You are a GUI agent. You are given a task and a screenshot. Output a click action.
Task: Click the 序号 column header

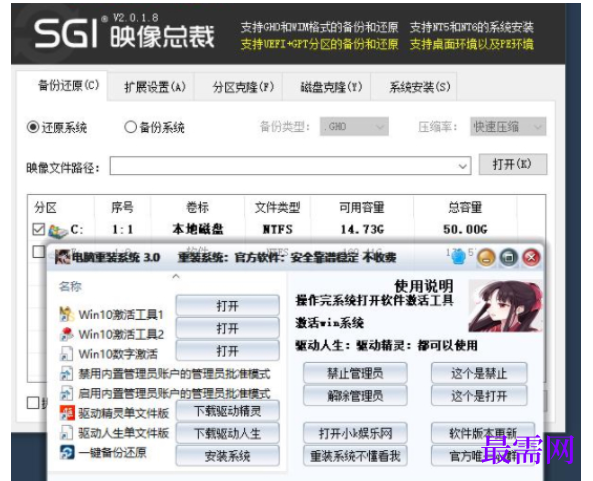tap(122, 207)
